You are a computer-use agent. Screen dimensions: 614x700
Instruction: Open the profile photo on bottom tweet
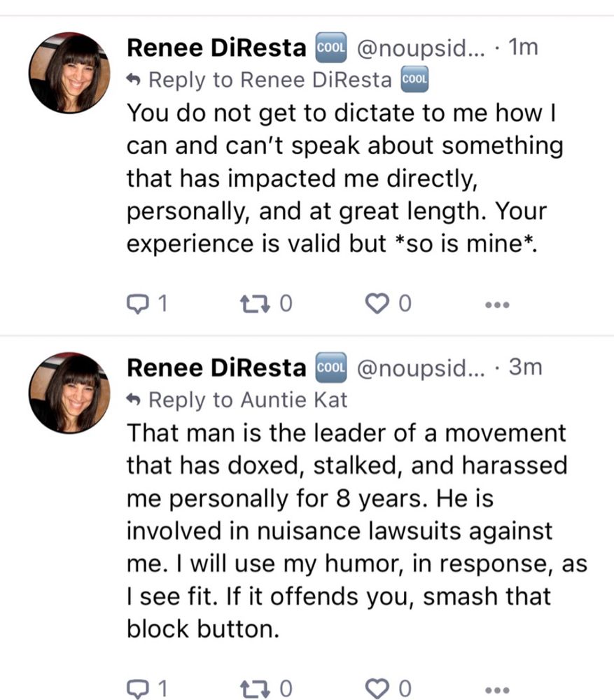69,392
